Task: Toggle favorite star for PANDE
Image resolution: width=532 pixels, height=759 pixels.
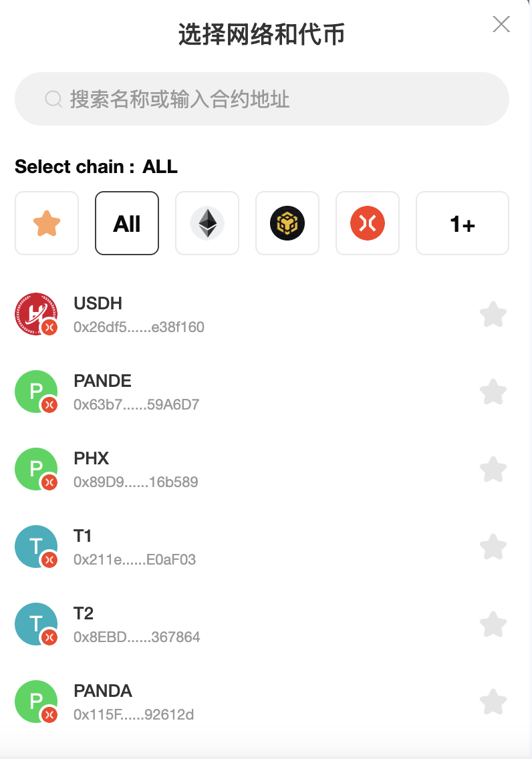Action: click(x=493, y=392)
